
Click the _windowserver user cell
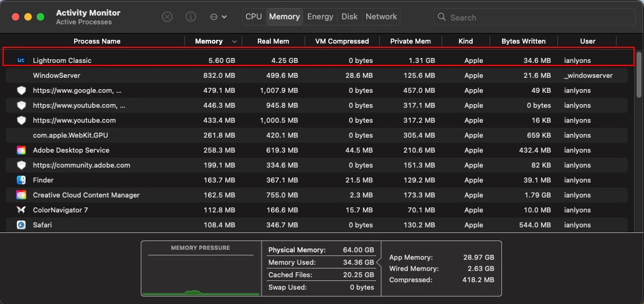[588, 75]
